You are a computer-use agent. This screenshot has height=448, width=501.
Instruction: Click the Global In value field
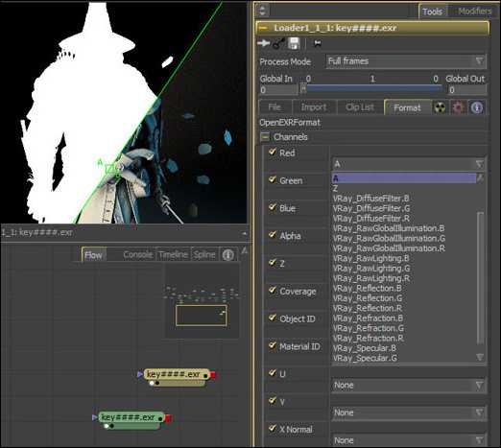pos(278,90)
